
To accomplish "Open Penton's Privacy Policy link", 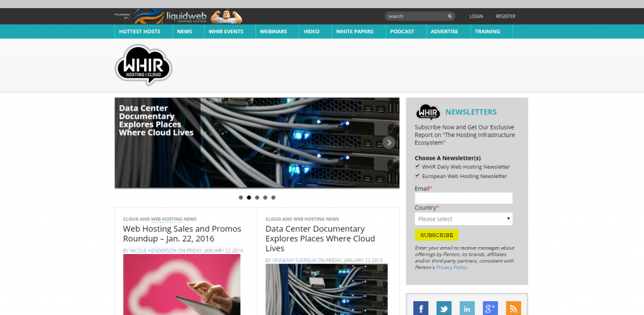I will pyautogui.click(x=451, y=267).
